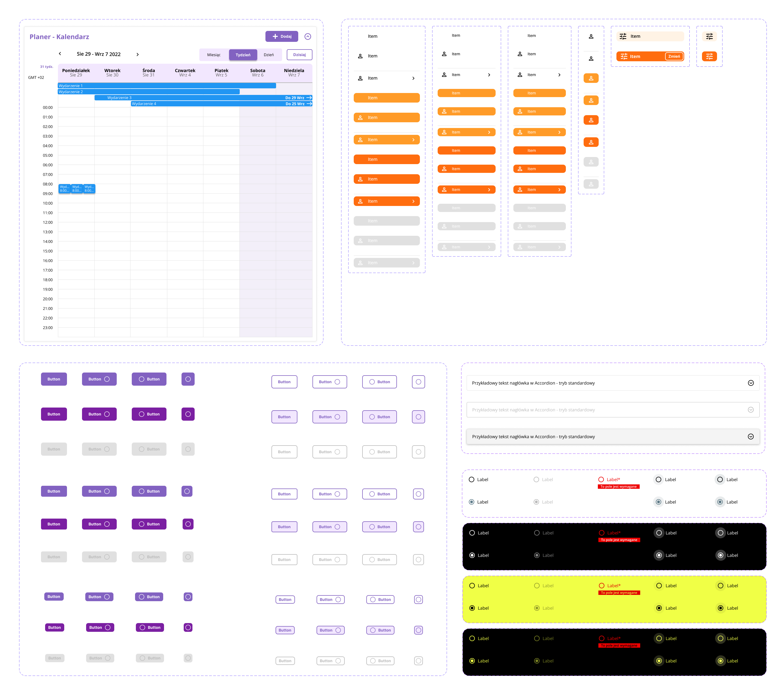The height and width of the screenshot is (695, 784).
Task: Jump to today with the Dzisiaj button
Action: pyautogui.click(x=300, y=55)
